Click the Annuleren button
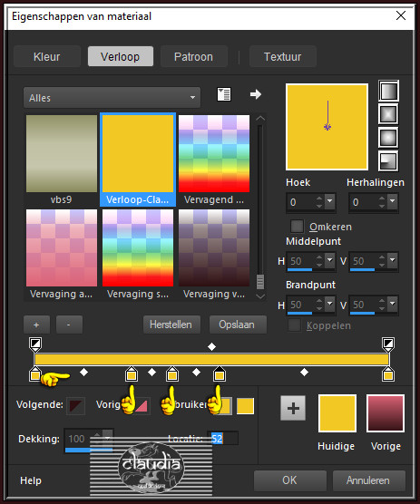 tap(368, 480)
